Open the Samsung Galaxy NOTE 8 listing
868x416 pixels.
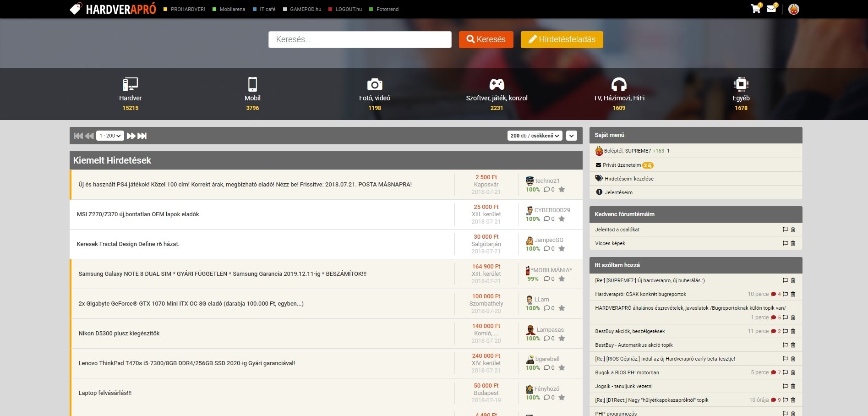point(223,274)
